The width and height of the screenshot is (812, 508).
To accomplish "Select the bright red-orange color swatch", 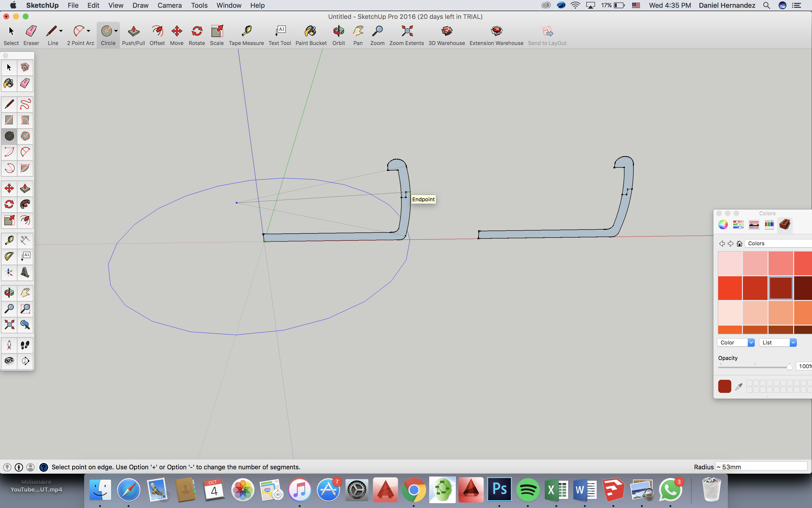I will coord(730,288).
